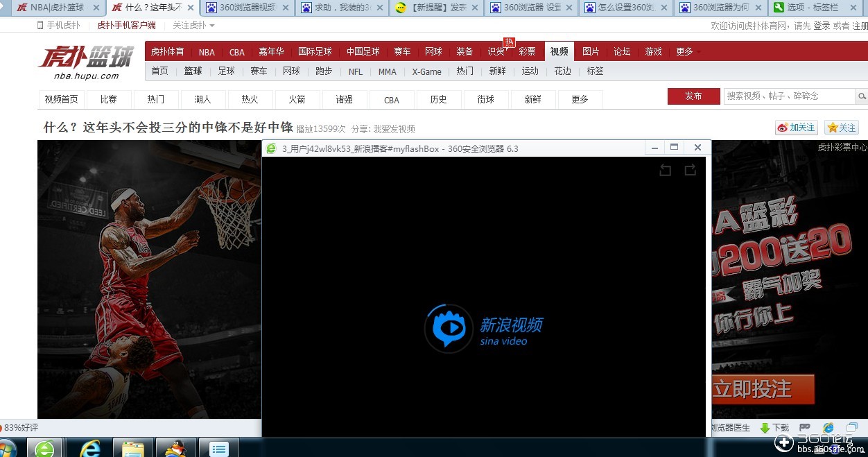Click the star 关注 favorite button
868x457 pixels.
coord(842,128)
